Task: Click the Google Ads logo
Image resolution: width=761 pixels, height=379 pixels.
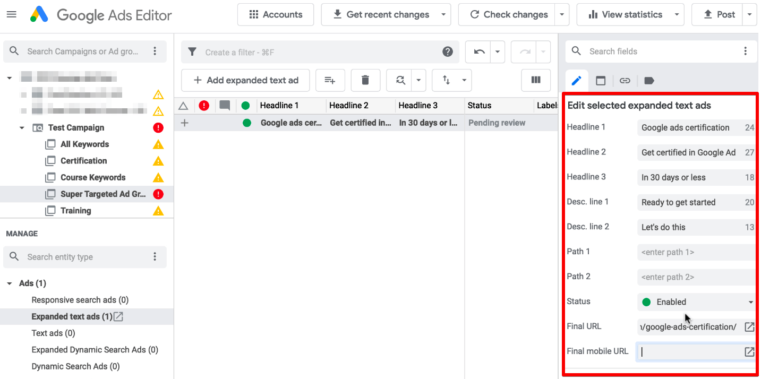Action: pyautogui.click(x=39, y=15)
